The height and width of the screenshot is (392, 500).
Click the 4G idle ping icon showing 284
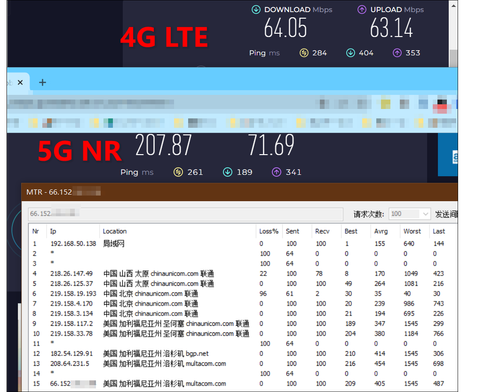click(x=304, y=53)
